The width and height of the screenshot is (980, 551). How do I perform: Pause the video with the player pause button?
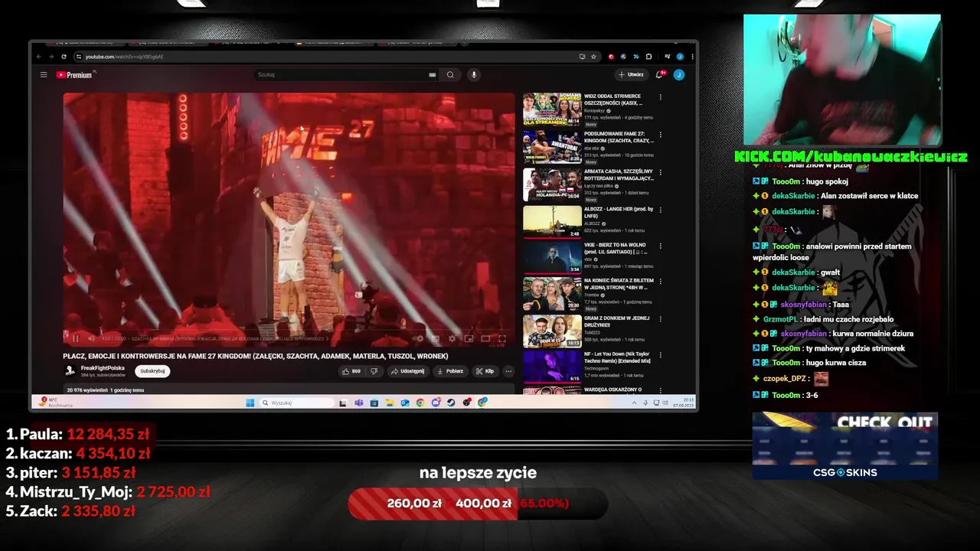tap(75, 338)
